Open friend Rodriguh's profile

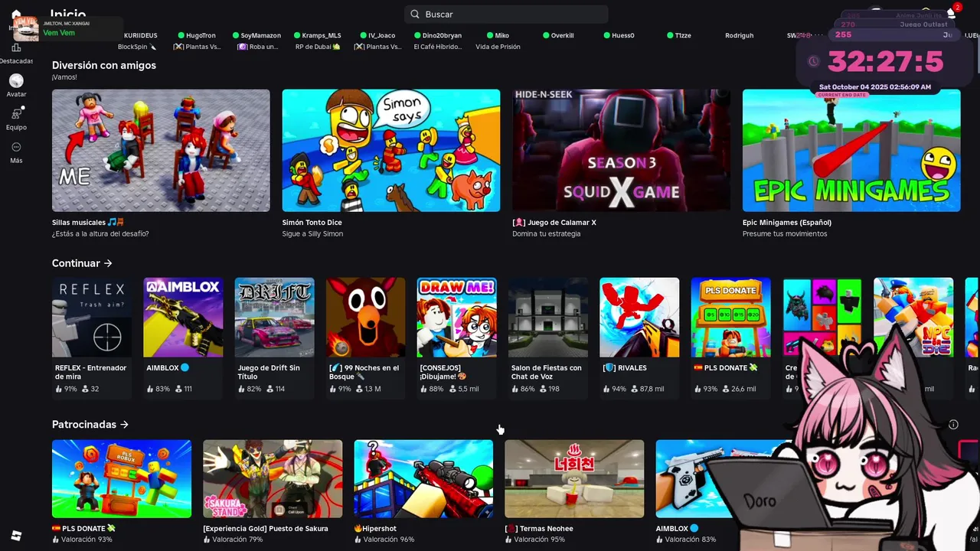pyautogui.click(x=739, y=35)
